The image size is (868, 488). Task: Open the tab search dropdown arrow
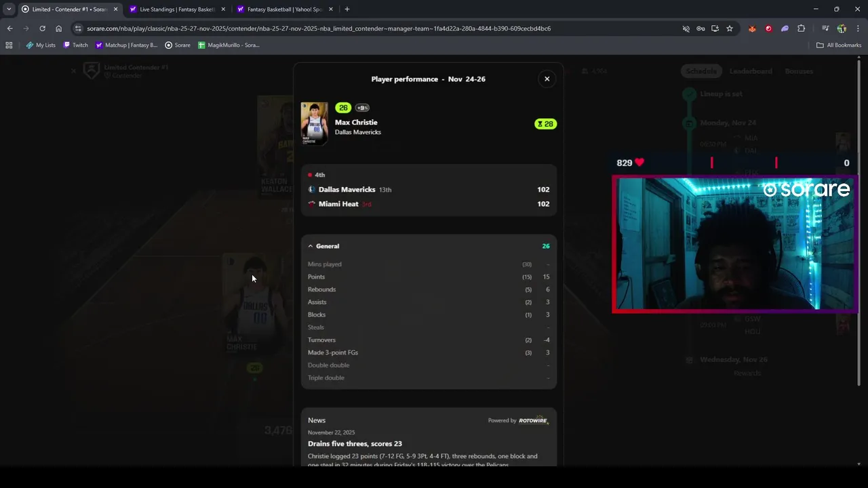(x=8, y=9)
